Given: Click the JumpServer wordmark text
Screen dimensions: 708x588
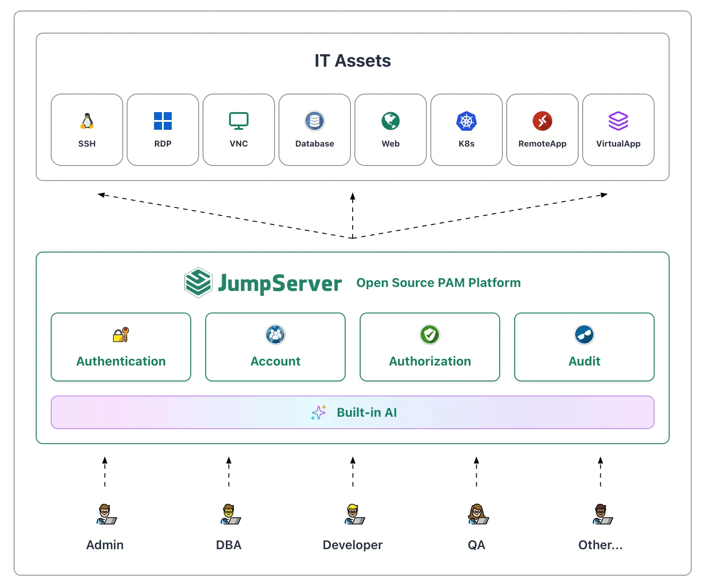Looking at the screenshot, I should [280, 283].
